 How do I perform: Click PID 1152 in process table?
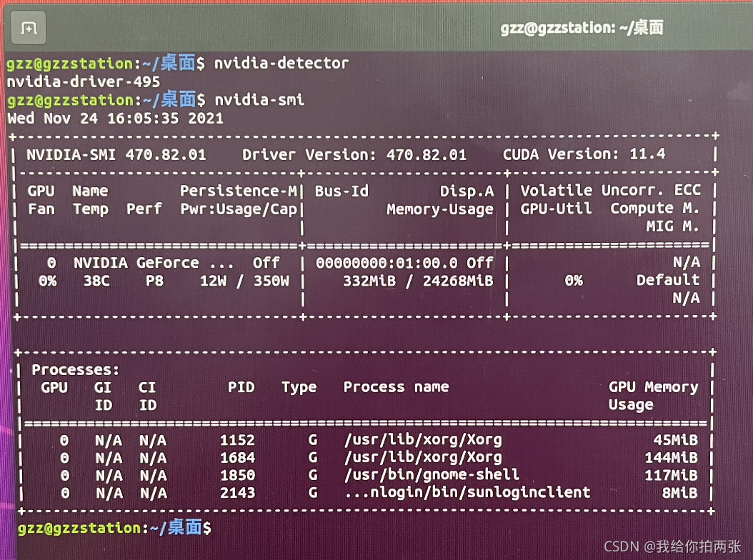pyautogui.click(x=238, y=441)
